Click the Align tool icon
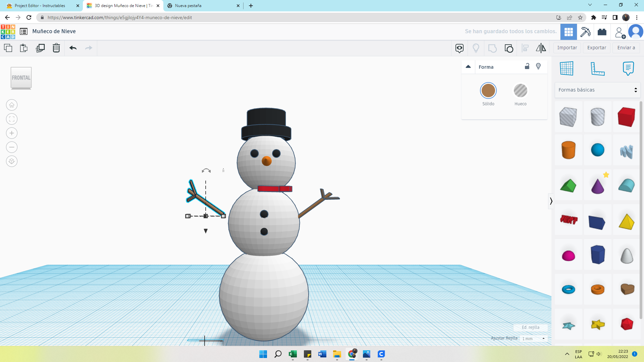The height and width of the screenshot is (362, 644). (525, 48)
